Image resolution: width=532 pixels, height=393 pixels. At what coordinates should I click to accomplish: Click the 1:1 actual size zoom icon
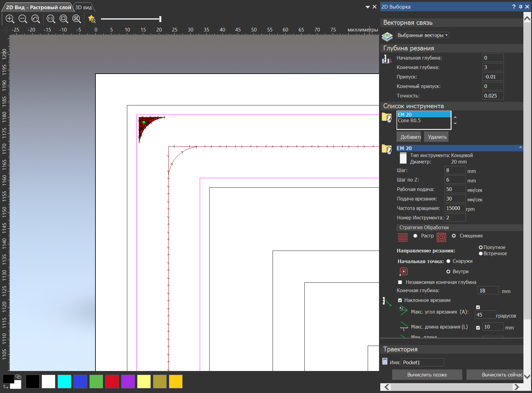51,19
